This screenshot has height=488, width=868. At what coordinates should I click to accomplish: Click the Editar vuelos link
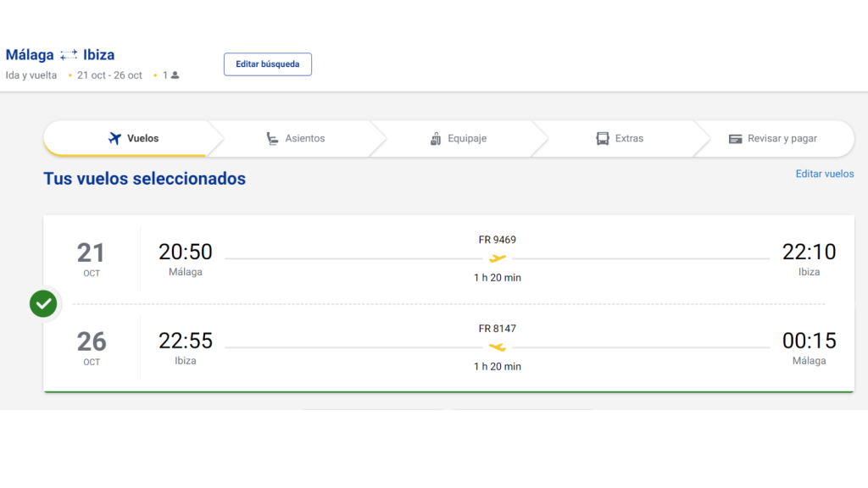coord(824,174)
